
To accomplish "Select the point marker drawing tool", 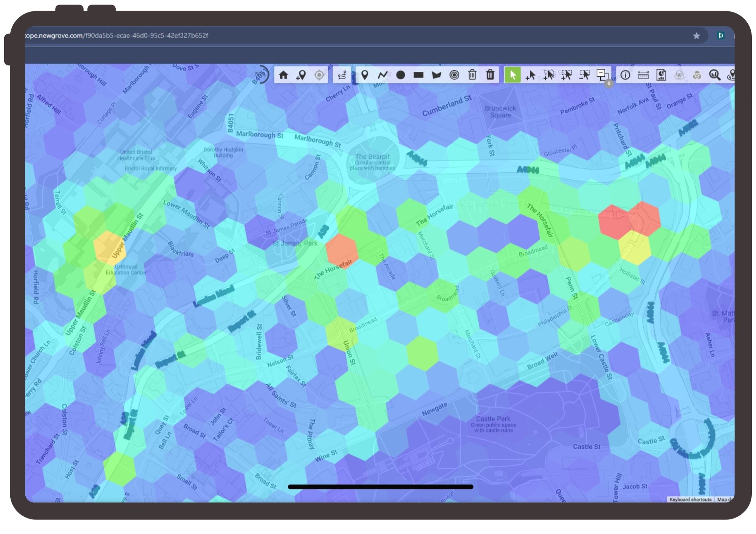I will coord(365,76).
